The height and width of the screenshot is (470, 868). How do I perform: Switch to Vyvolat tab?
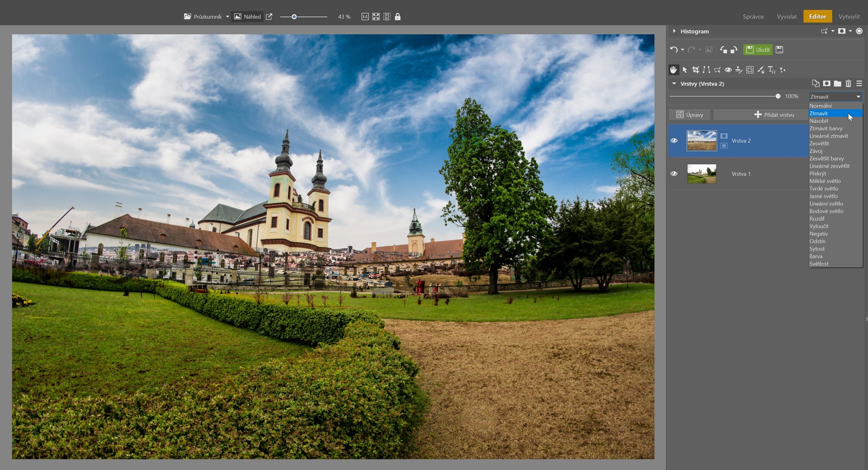click(x=787, y=17)
